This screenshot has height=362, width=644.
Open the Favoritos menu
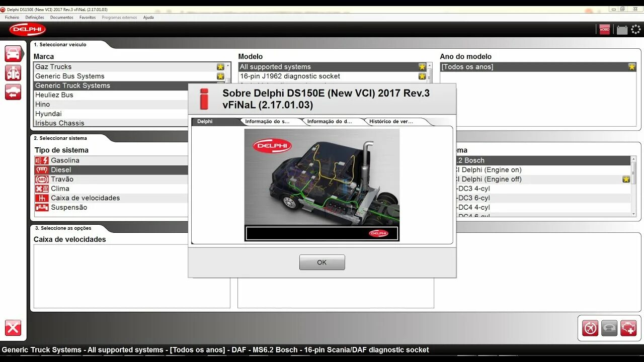[88, 18]
